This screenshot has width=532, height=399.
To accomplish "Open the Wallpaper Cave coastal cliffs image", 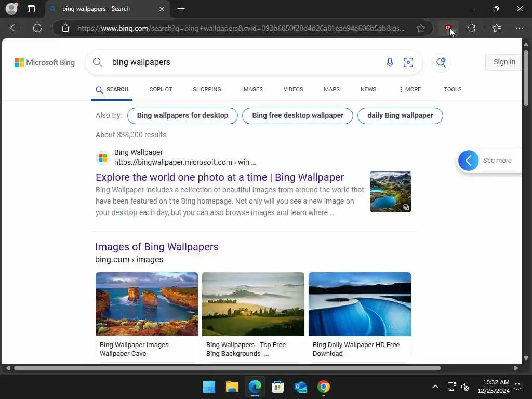I will [x=147, y=304].
